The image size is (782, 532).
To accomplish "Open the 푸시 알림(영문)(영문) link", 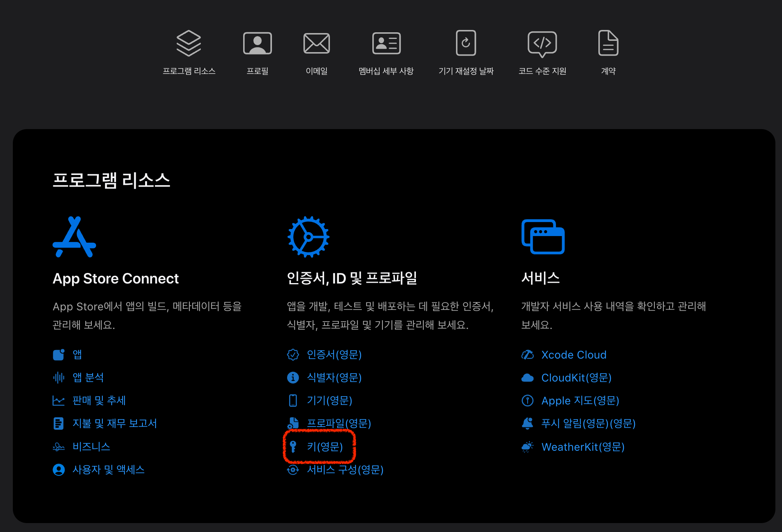I will point(589,423).
